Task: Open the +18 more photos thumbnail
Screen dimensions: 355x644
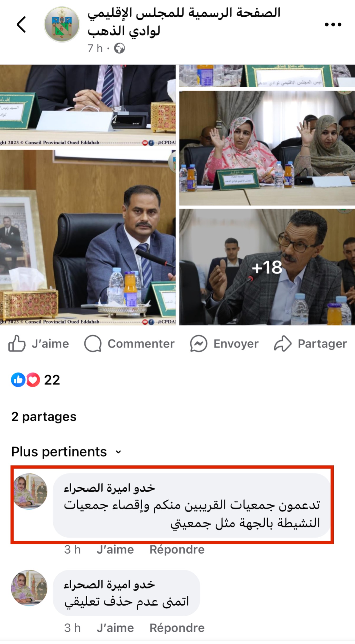Action: point(267,267)
